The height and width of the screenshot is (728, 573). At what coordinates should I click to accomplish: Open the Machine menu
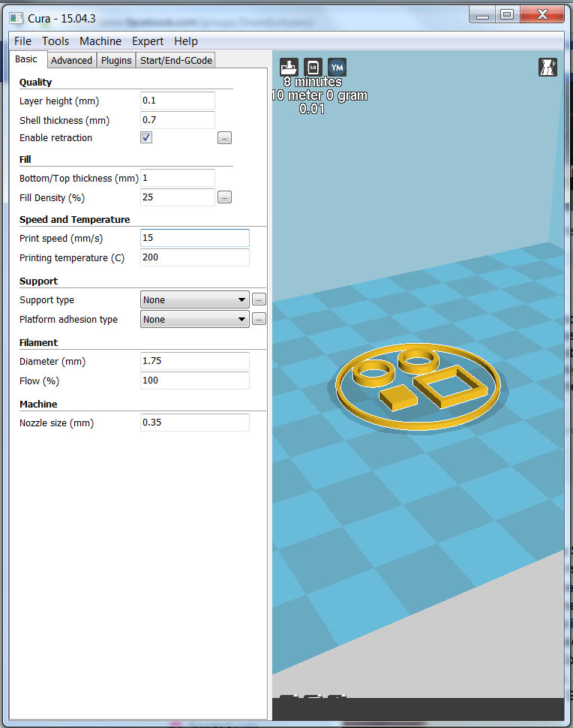(x=100, y=41)
